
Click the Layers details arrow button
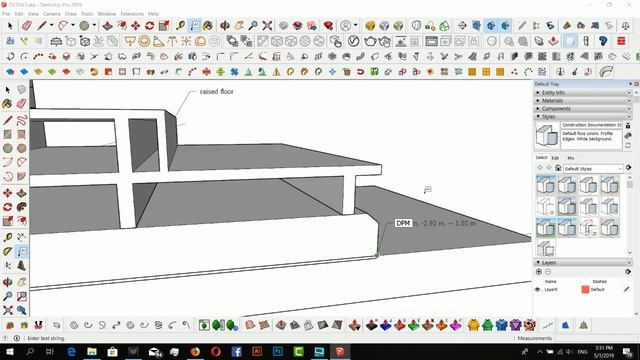(x=628, y=272)
